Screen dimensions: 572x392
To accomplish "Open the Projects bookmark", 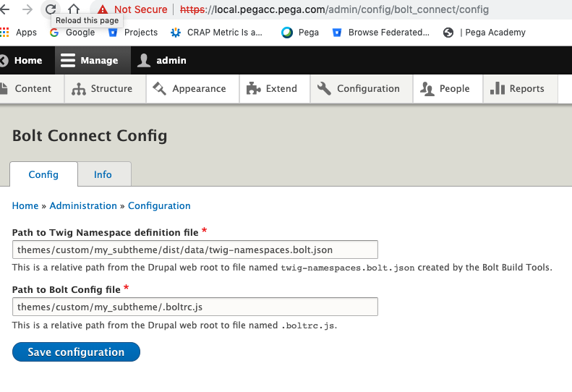I will click(133, 33).
